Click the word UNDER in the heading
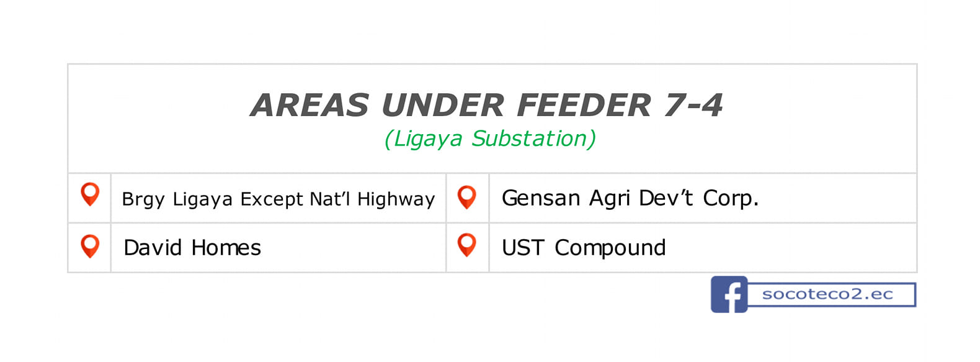The image size is (980, 362). click(443, 105)
